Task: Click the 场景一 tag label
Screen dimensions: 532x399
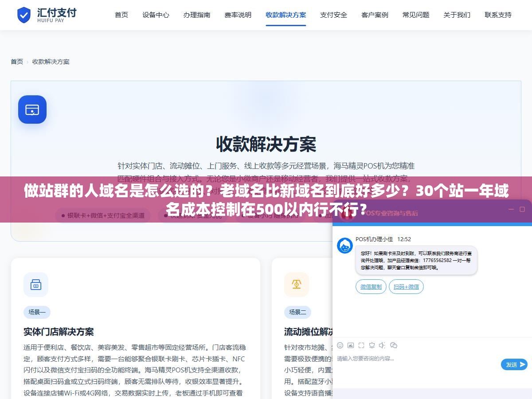Action: pyautogui.click(x=37, y=312)
